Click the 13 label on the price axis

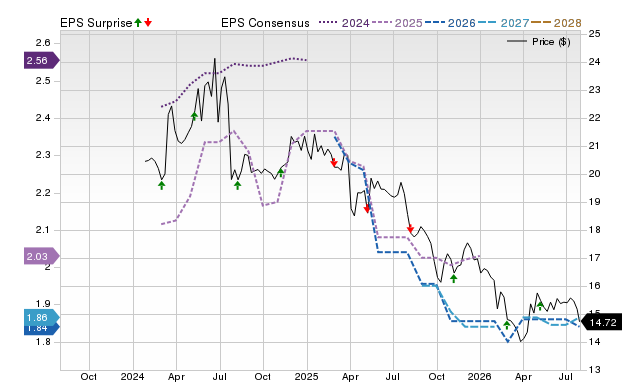click(594, 369)
